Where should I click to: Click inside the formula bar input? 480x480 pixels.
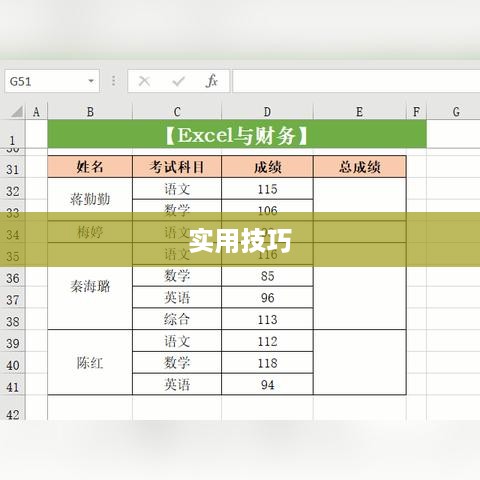[x=356, y=81]
